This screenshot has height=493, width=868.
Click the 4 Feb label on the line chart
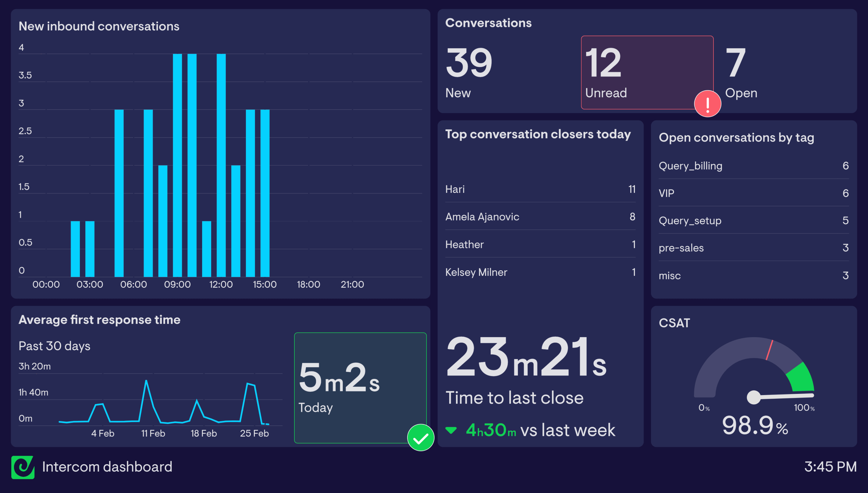[102, 434]
